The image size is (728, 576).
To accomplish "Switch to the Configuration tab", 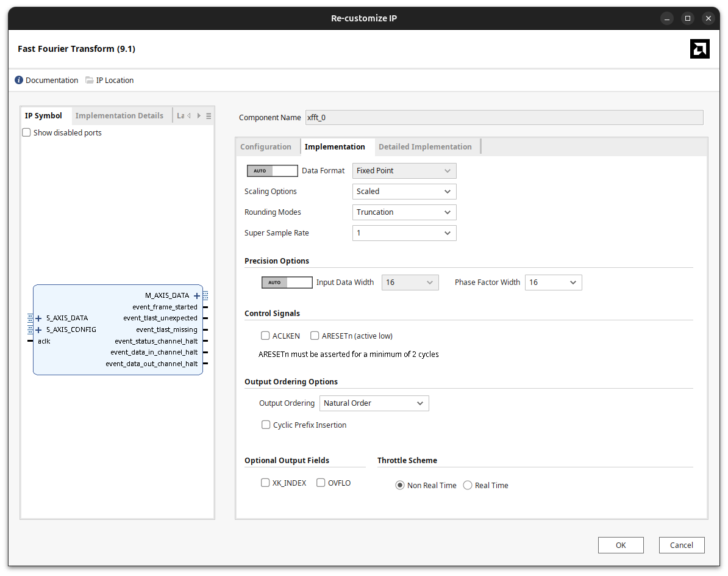I will pyautogui.click(x=266, y=147).
